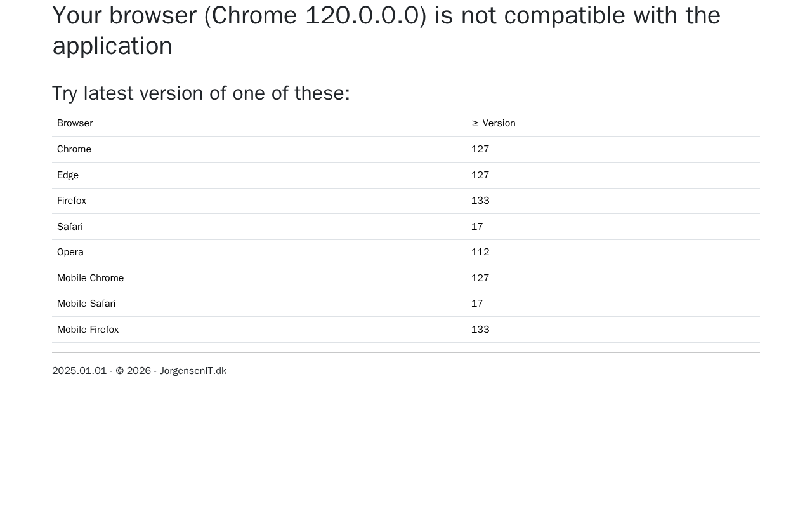
Task: Click the Mobile Safari table cell
Action: [86, 304]
